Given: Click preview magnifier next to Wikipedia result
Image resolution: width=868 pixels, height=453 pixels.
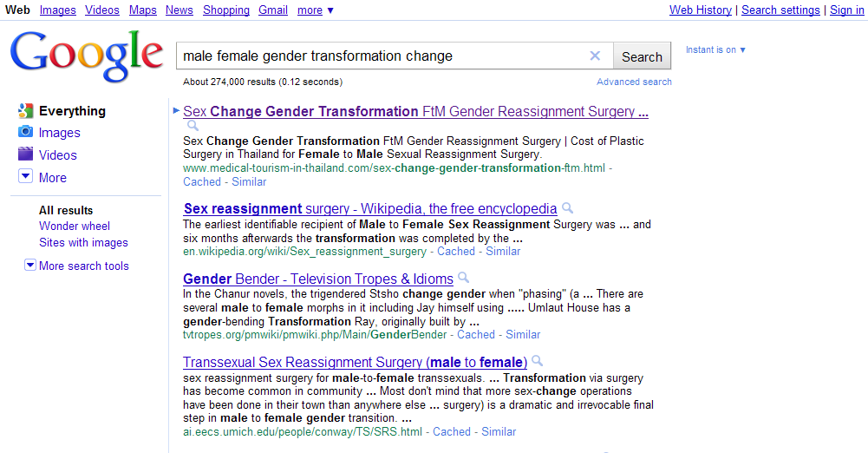Looking at the screenshot, I should [x=567, y=208].
